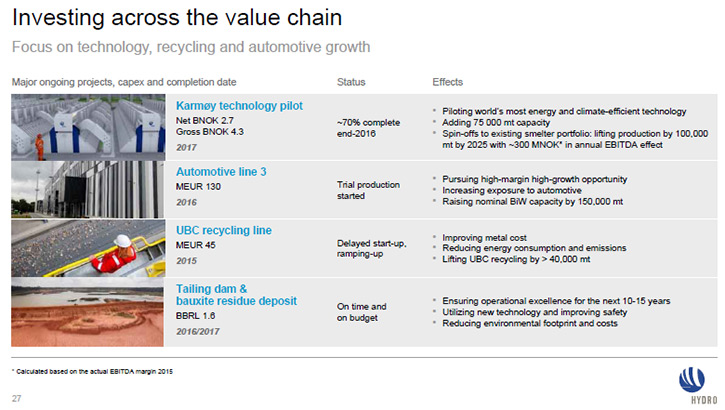Click the subtitle about technology and recycling

tap(191, 47)
